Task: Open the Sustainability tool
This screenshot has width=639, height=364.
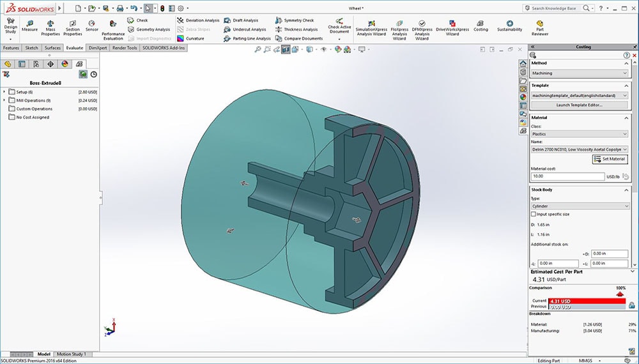Action: (509, 26)
